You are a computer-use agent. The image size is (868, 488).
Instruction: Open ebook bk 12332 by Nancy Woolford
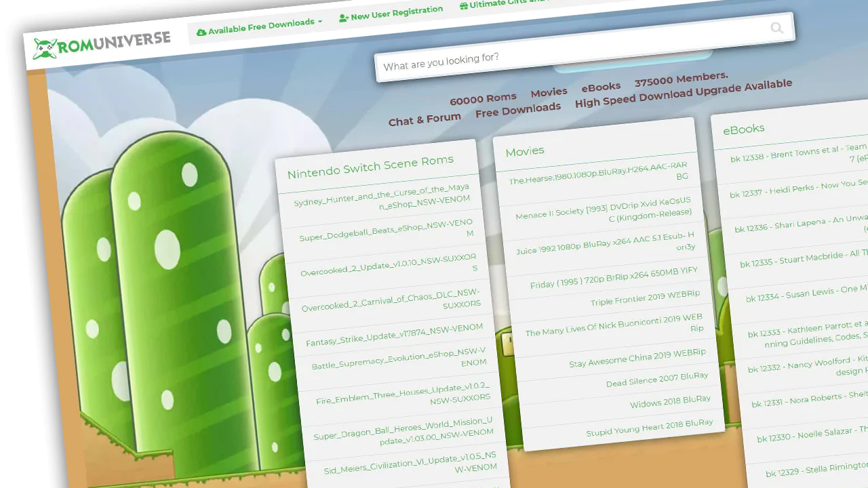[809, 365]
